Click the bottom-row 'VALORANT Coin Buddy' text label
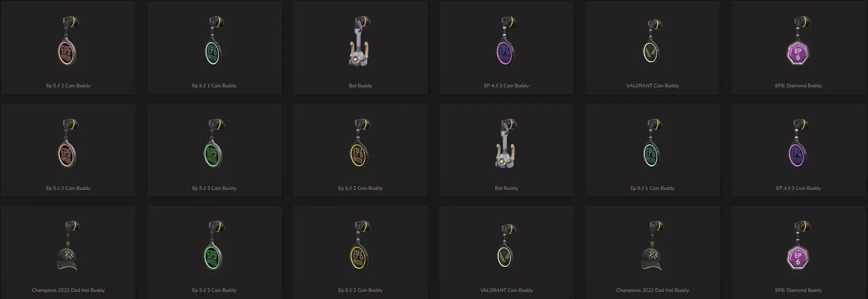 (x=506, y=290)
